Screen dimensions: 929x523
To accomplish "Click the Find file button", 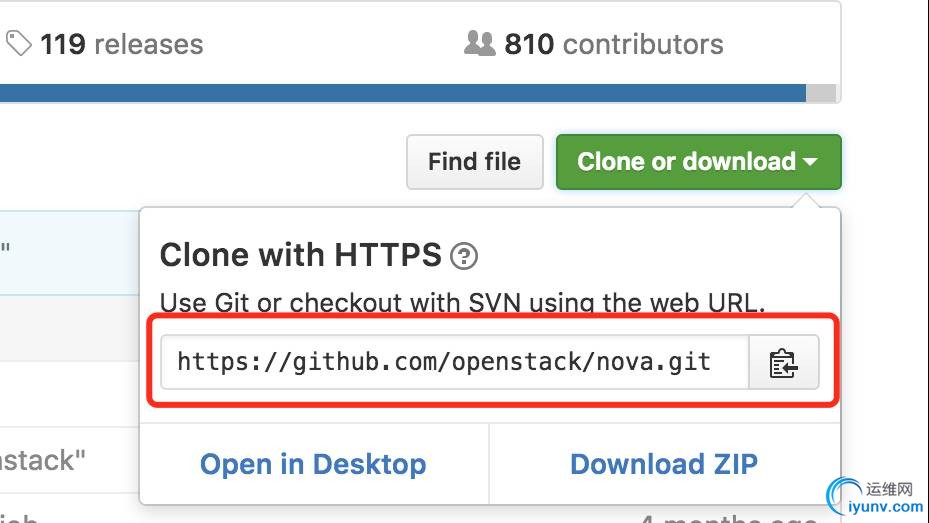I will coord(475,162).
